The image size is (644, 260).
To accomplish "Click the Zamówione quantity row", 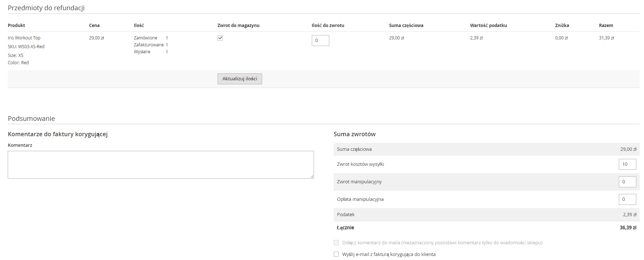I will click(x=151, y=38).
